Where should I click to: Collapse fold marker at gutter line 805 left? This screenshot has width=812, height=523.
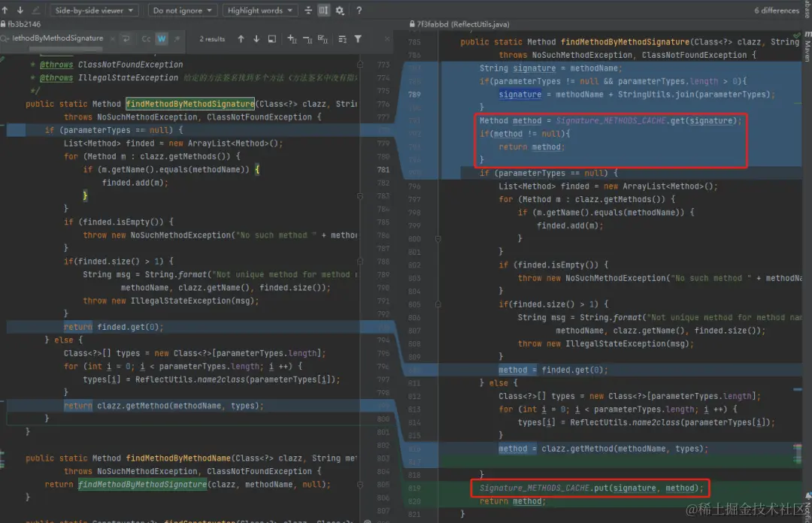click(x=360, y=485)
